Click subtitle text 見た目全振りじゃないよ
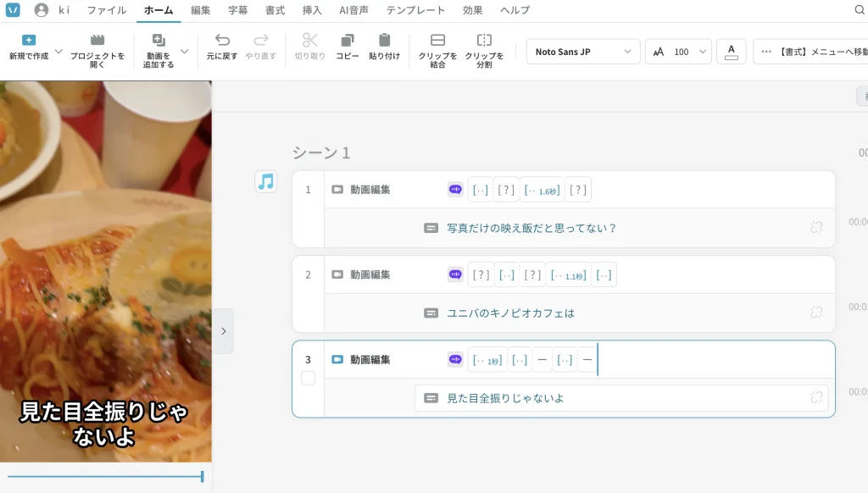868x493 pixels. click(x=505, y=398)
